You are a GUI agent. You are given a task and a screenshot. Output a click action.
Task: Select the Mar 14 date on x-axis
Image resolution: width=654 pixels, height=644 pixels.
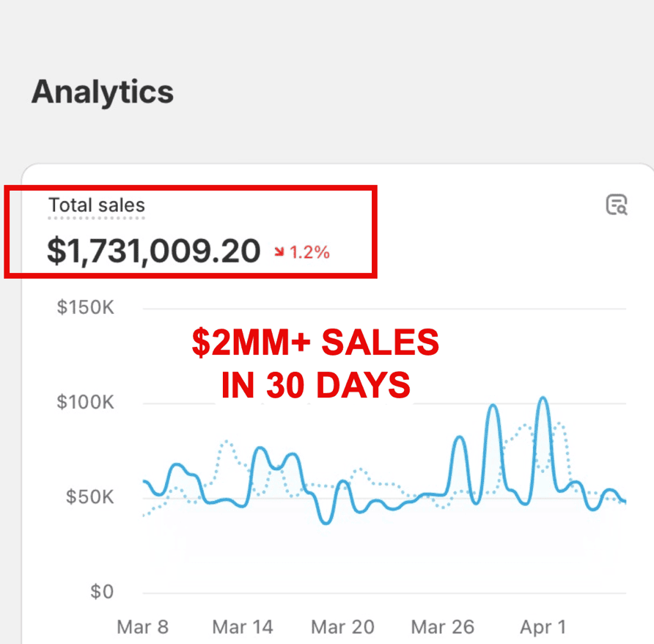click(x=242, y=627)
